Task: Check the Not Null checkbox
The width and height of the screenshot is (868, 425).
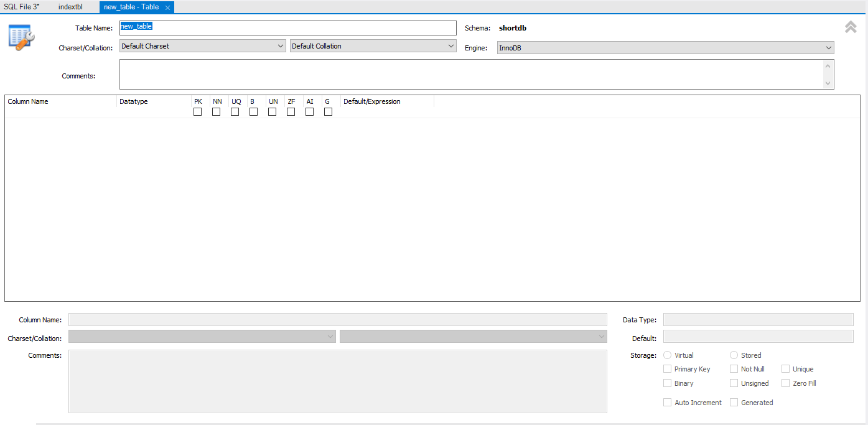Action: tap(734, 369)
